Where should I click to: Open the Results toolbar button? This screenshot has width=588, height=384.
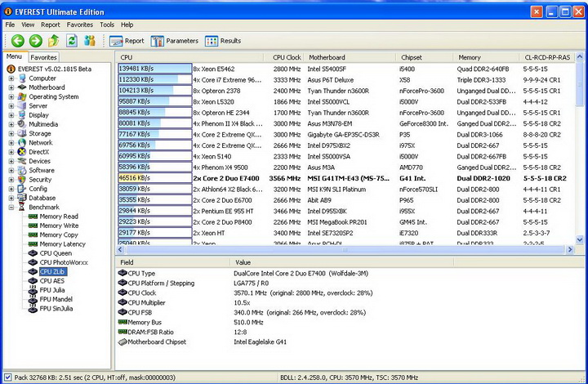pyautogui.click(x=223, y=41)
